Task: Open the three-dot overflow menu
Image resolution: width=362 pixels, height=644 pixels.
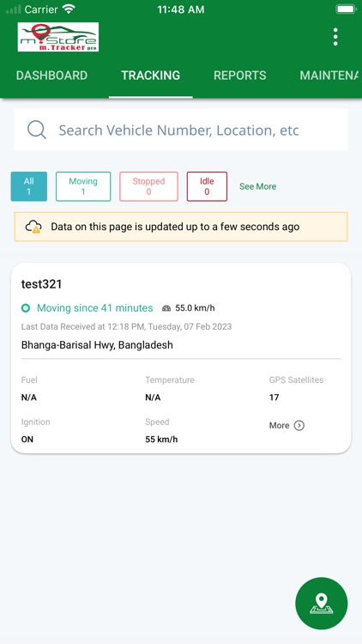Action: pos(335,37)
